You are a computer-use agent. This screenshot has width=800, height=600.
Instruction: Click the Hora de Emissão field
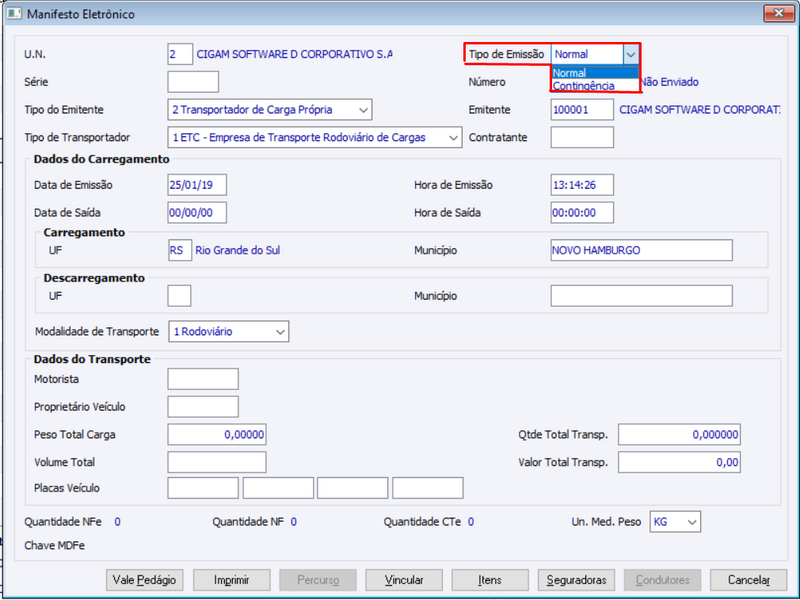pyautogui.click(x=582, y=185)
